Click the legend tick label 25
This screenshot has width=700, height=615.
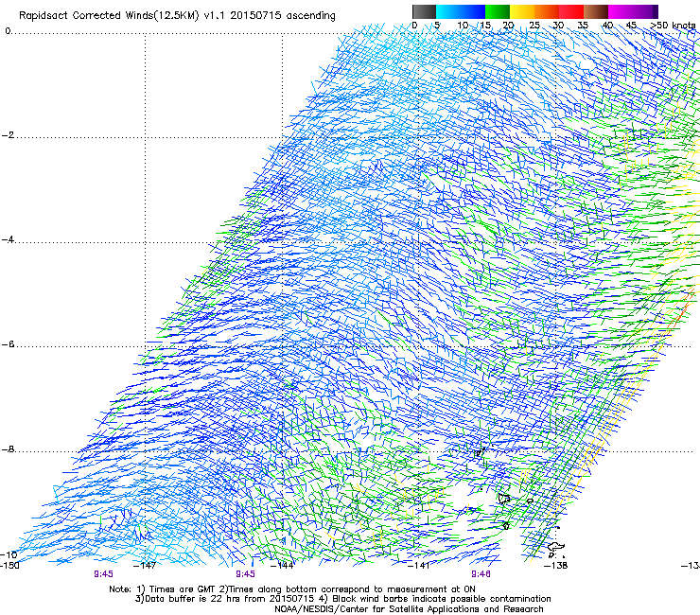click(x=534, y=26)
